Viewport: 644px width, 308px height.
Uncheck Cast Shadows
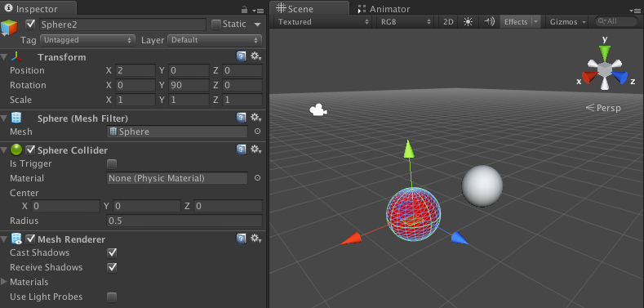[112, 252]
